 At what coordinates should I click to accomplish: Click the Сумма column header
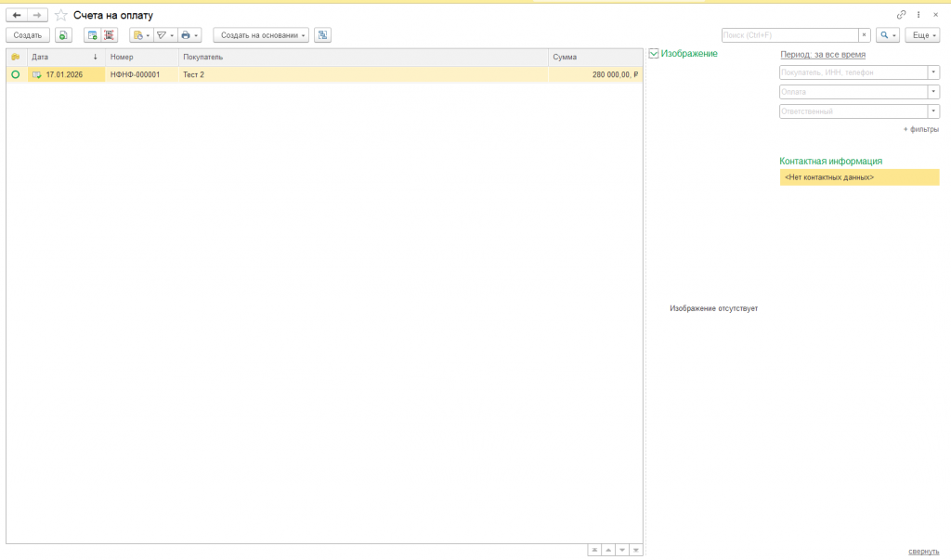click(595, 57)
